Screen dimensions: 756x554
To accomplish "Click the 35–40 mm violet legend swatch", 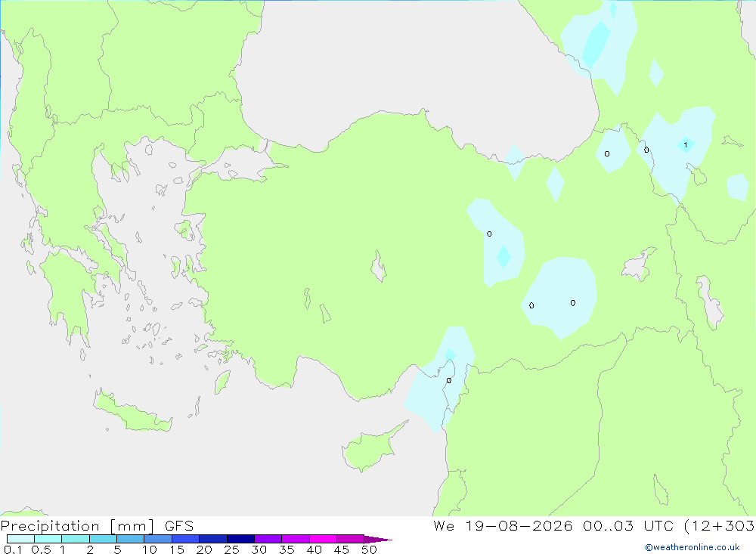I will [296, 539].
